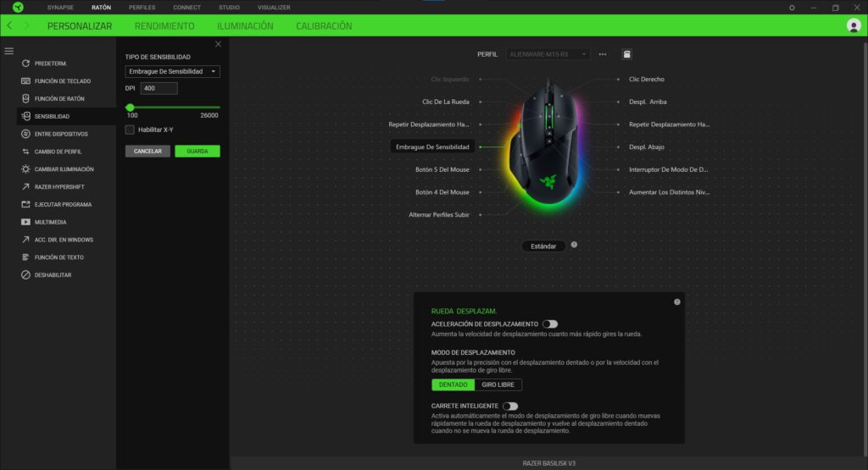868x470 pixels.
Task: Toggle the hamburger menu in sidebar
Action: (x=9, y=51)
